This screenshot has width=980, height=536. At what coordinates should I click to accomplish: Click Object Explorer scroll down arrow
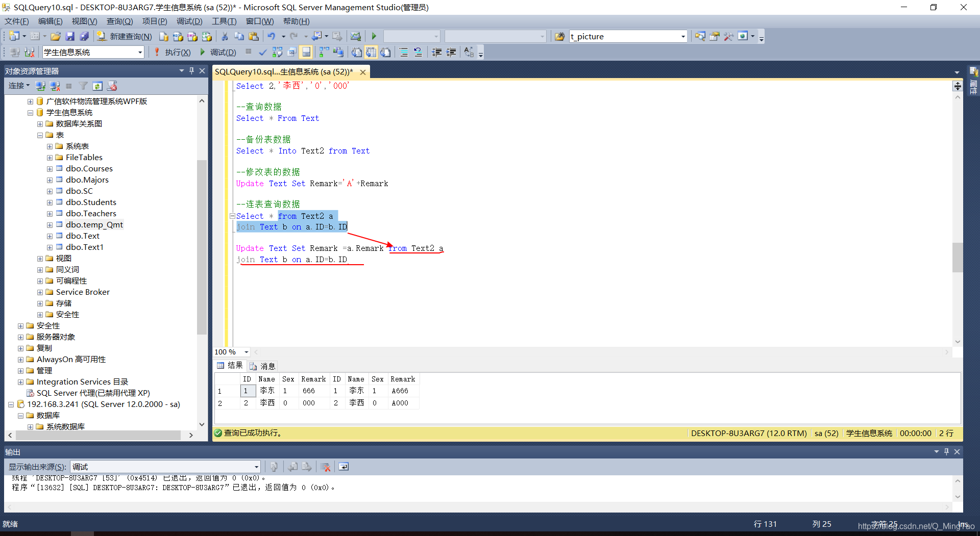click(x=202, y=424)
